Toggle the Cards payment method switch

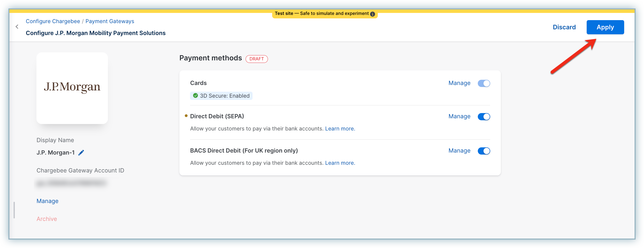[x=483, y=83]
